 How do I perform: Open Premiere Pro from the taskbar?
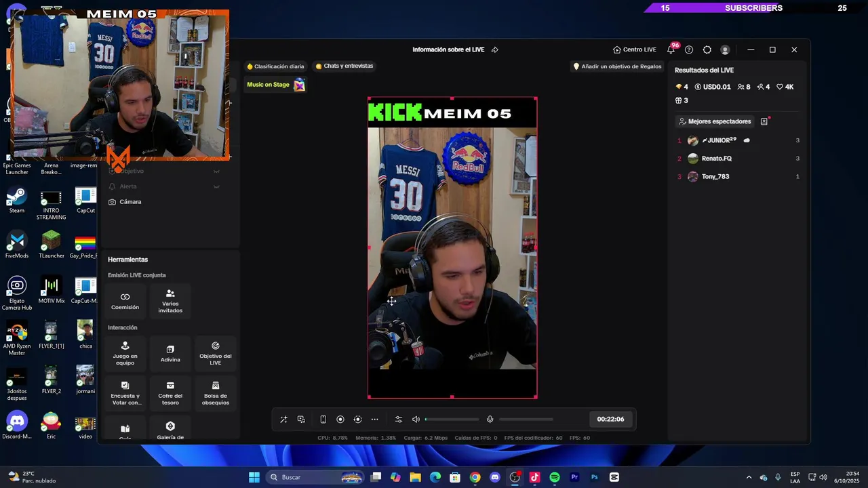coord(574,477)
